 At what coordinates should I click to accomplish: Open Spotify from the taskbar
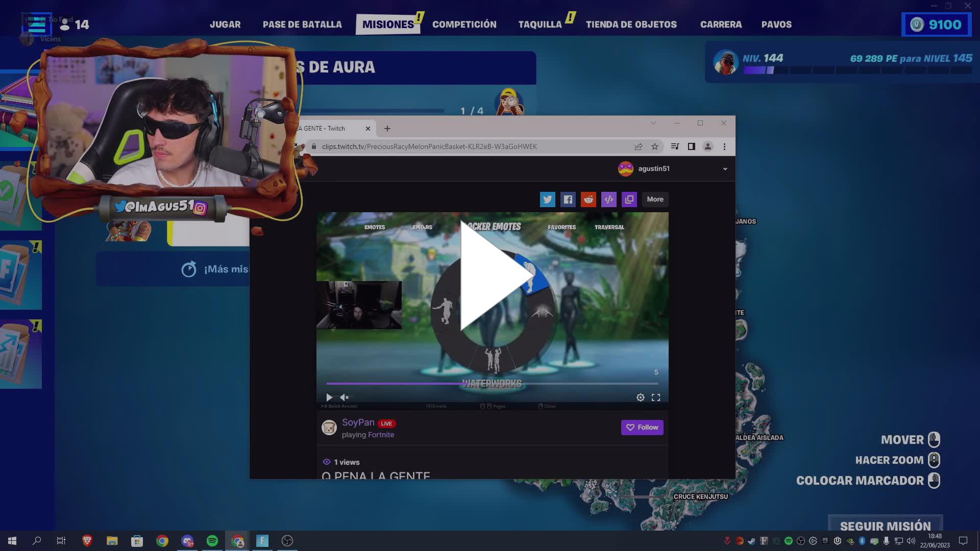(x=213, y=541)
